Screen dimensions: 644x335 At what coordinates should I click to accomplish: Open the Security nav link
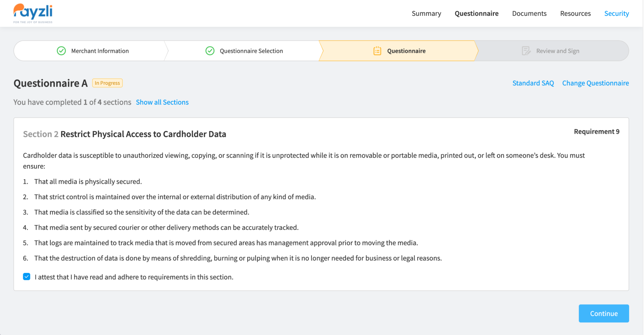coord(616,13)
